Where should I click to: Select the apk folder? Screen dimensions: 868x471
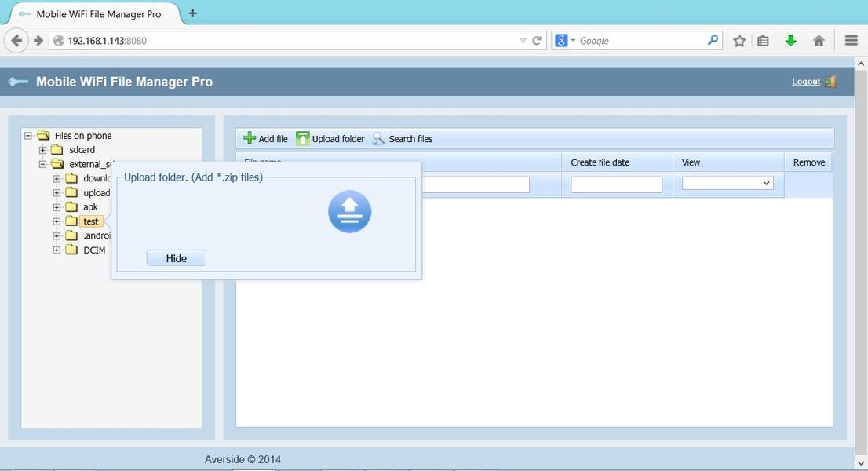point(90,207)
